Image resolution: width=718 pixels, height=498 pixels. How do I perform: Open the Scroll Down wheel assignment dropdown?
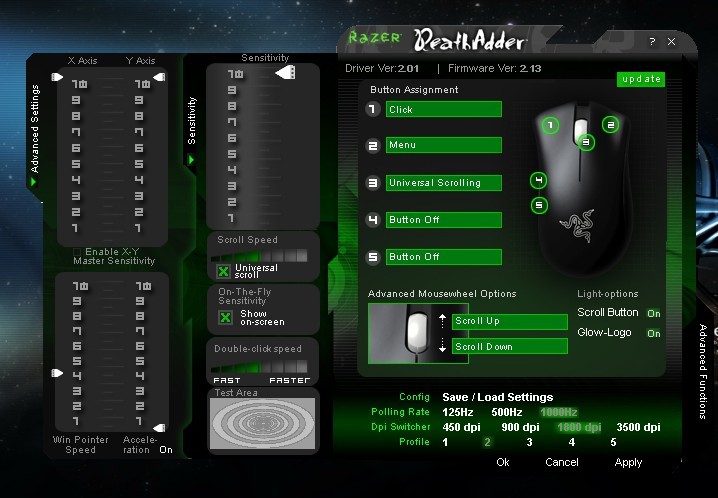click(x=510, y=346)
